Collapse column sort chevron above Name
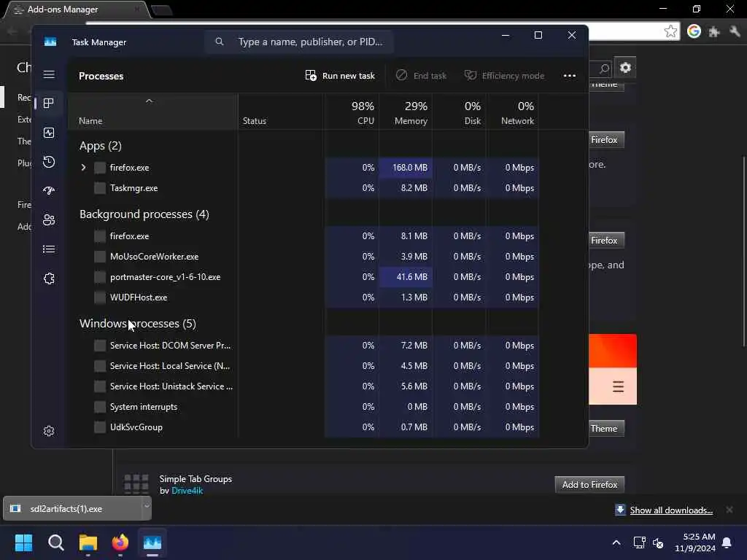The height and width of the screenshot is (560, 747). point(149,101)
